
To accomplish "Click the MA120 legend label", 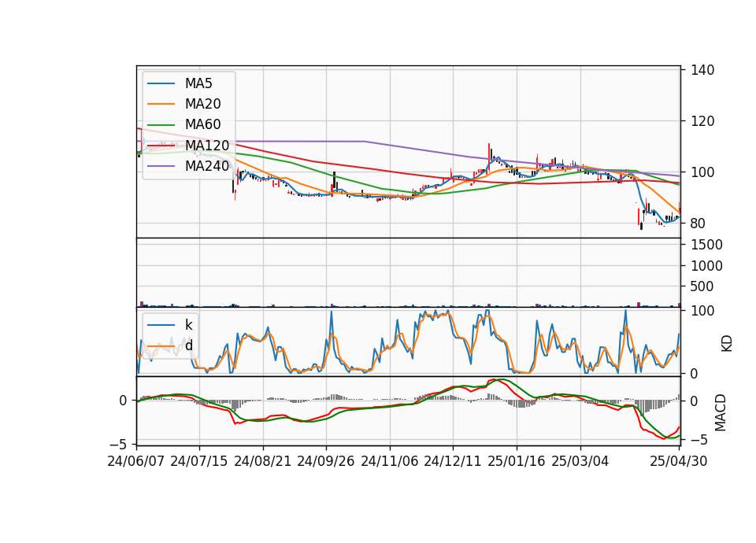I will click(x=207, y=146).
